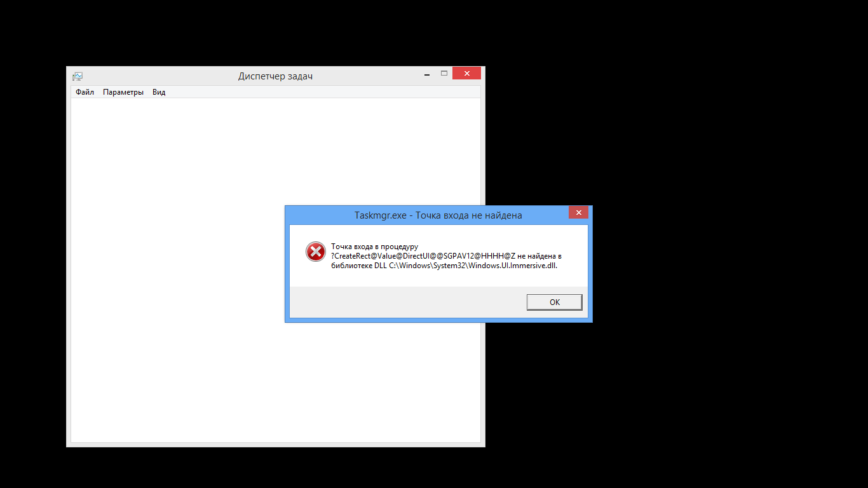Click the black desktop background
Viewport: 868px width, 488px height.
tap(699, 254)
